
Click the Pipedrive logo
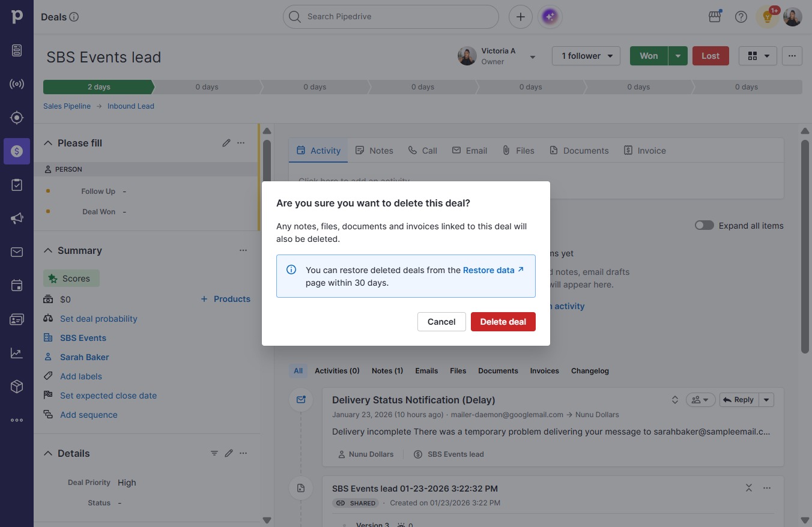click(17, 17)
